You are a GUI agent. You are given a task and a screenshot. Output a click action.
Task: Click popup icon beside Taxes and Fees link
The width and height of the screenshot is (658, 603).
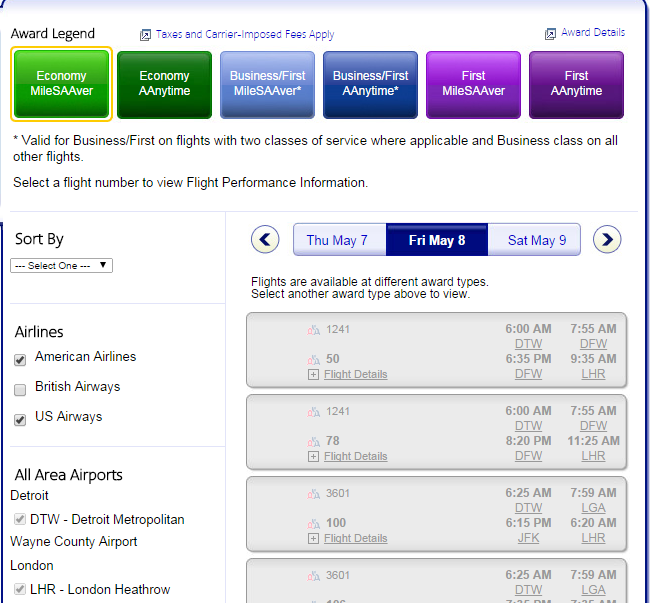(x=145, y=35)
